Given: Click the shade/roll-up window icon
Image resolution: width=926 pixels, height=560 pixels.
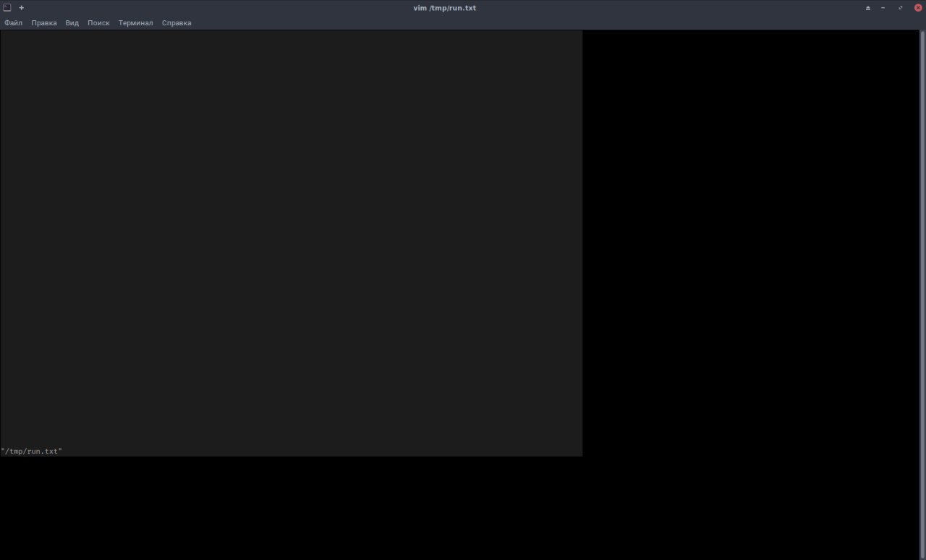Looking at the screenshot, I should [x=868, y=8].
